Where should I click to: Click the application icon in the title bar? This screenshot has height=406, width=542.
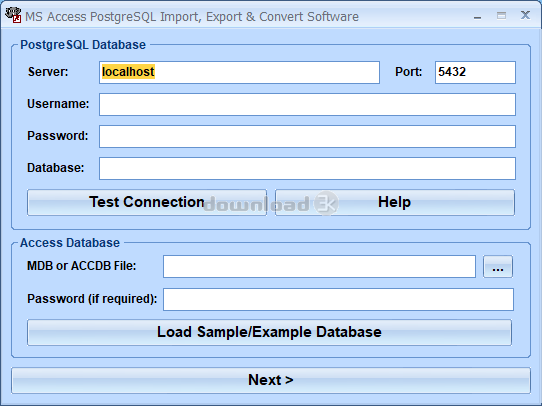(13, 15)
